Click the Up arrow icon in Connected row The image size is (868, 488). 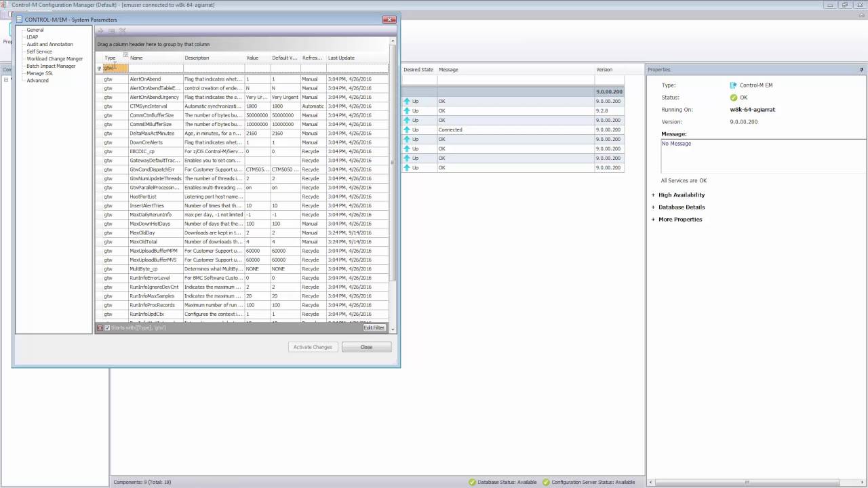pos(407,129)
